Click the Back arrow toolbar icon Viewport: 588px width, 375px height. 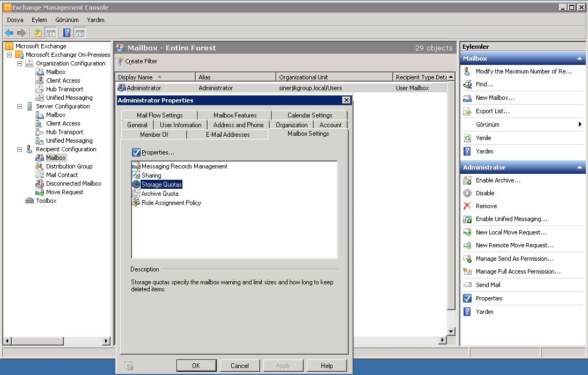(9, 33)
